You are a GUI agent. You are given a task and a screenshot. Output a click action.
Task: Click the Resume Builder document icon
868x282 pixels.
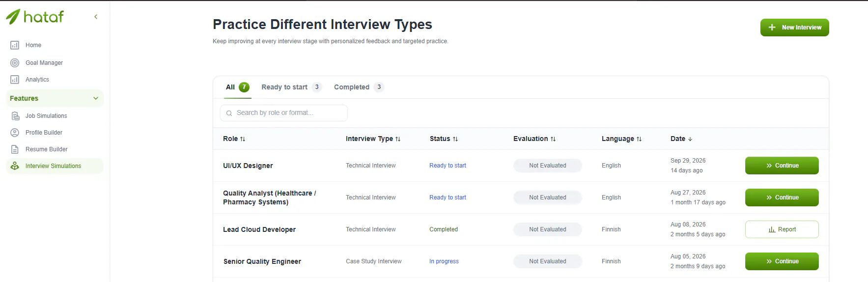click(x=15, y=149)
